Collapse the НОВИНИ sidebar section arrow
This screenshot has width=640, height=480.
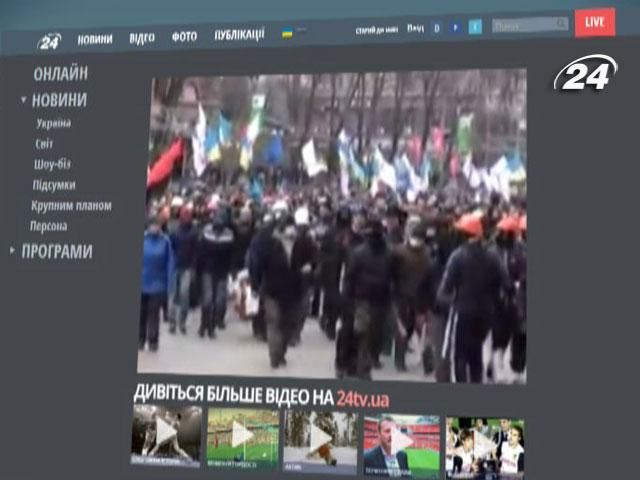coord(24,99)
